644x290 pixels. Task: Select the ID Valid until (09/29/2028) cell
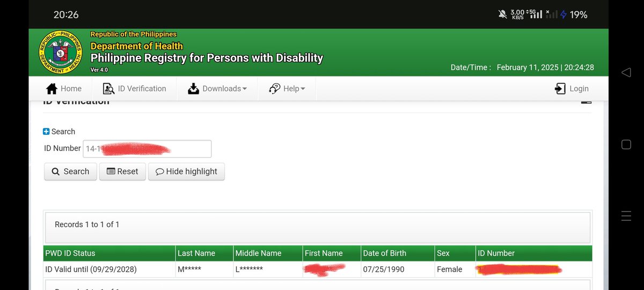point(109,270)
